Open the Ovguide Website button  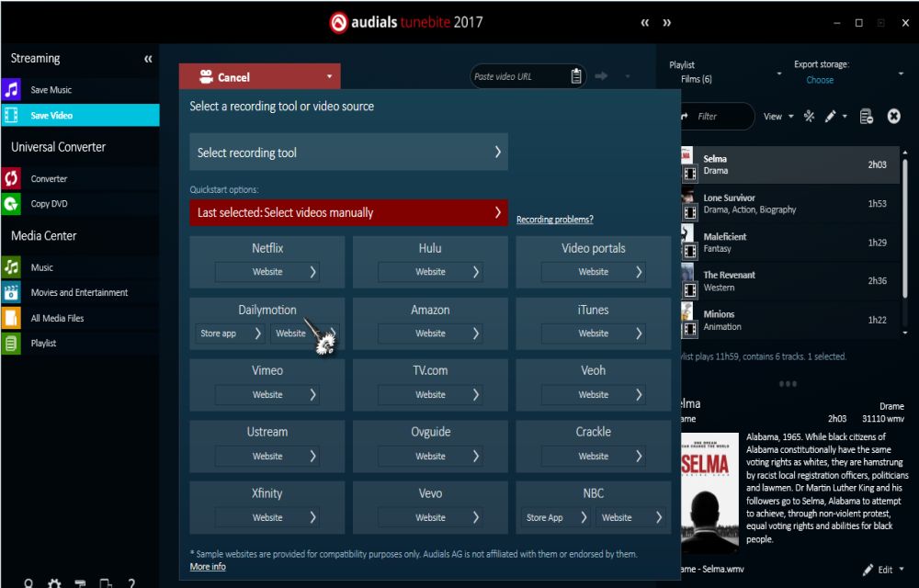(430, 457)
